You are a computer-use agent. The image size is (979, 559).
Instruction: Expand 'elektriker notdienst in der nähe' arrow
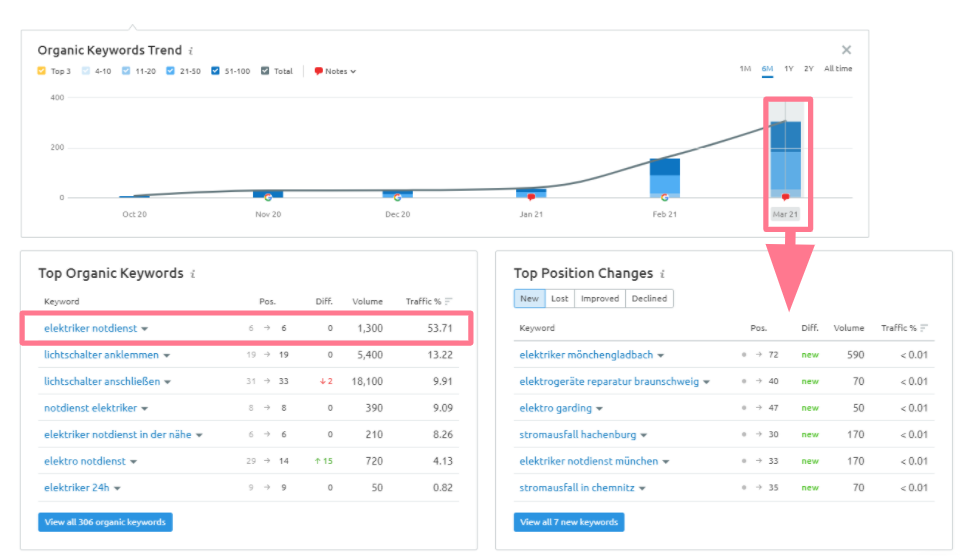point(199,435)
